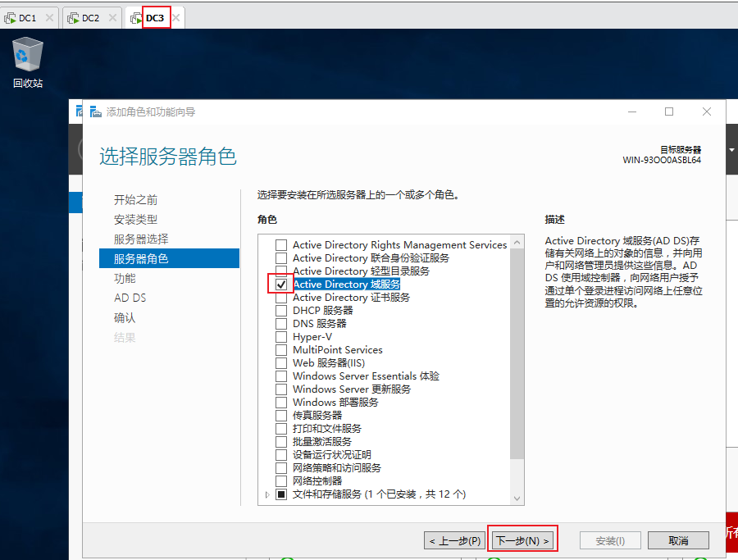The width and height of the screenshot is (738, 560).
Task: Click the roles list scroll-down arrow
Action: tap(517, 499)
